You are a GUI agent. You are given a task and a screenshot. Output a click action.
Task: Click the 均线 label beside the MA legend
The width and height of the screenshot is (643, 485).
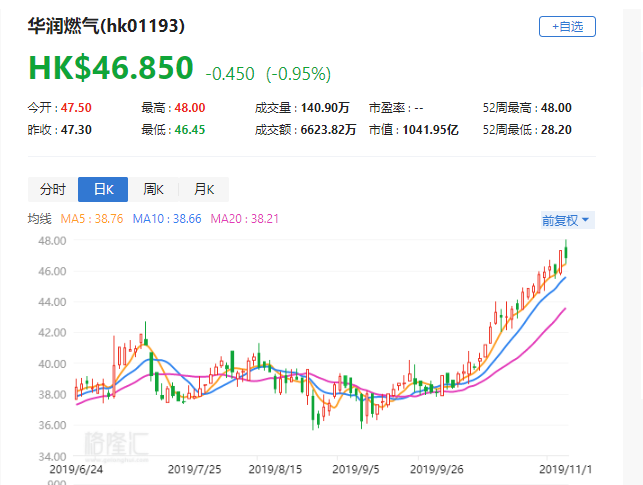(39, 219)
